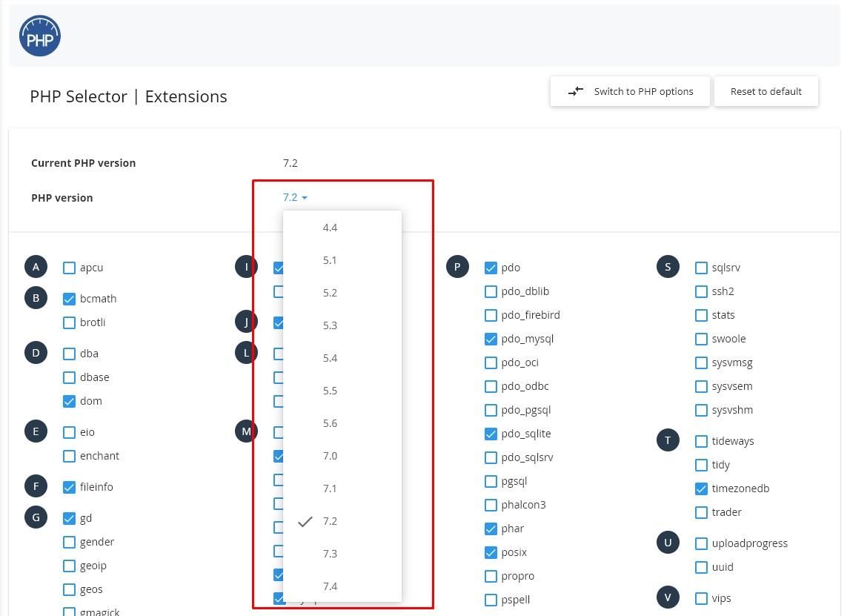
Task: Click the letter U group badge
Action: click(x=668, y=543)
